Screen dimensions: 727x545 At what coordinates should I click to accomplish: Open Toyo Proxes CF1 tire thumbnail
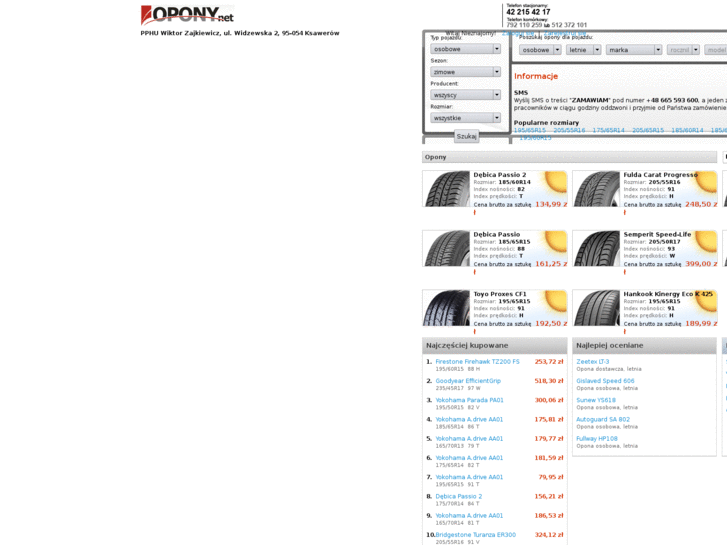pyautogui.click(x=446, y=308)
